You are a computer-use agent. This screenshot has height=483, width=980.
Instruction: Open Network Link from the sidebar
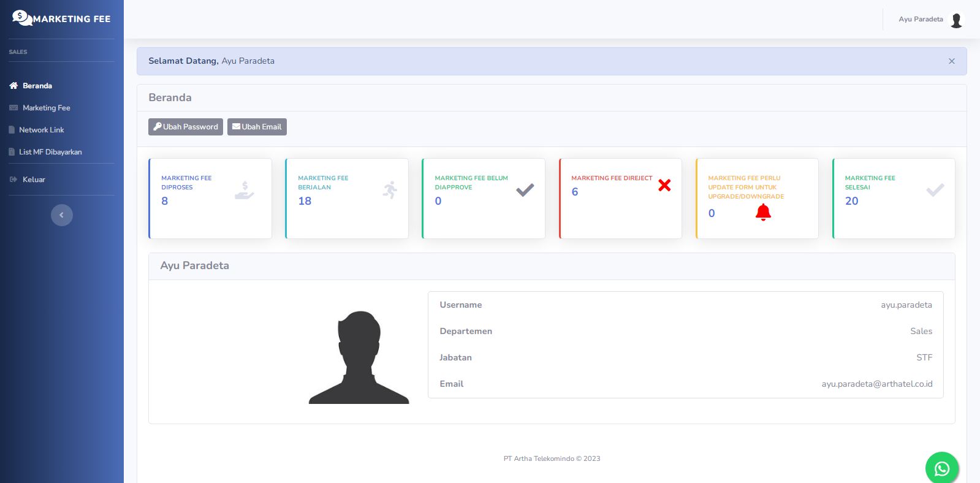click(41, 130)
